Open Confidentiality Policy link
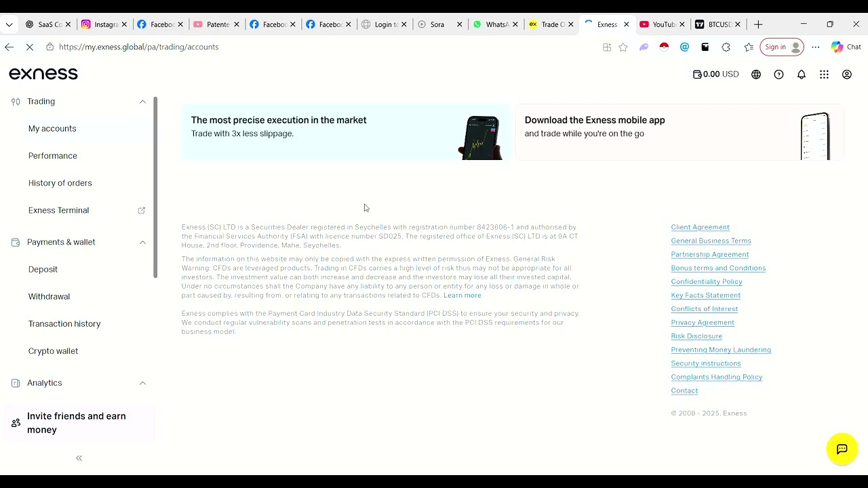The image size is (868, 488). pos(706,281)
